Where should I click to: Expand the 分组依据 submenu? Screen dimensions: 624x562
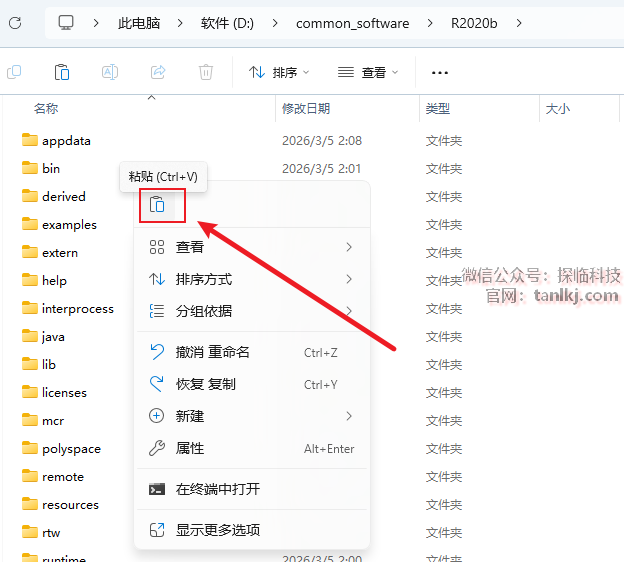point(252,311)
